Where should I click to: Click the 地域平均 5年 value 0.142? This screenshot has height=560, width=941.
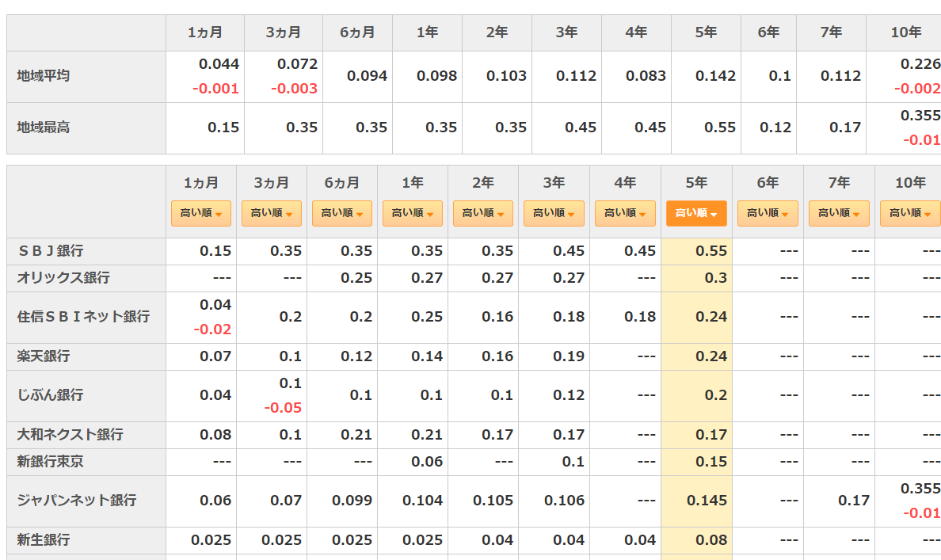[715, 76]
